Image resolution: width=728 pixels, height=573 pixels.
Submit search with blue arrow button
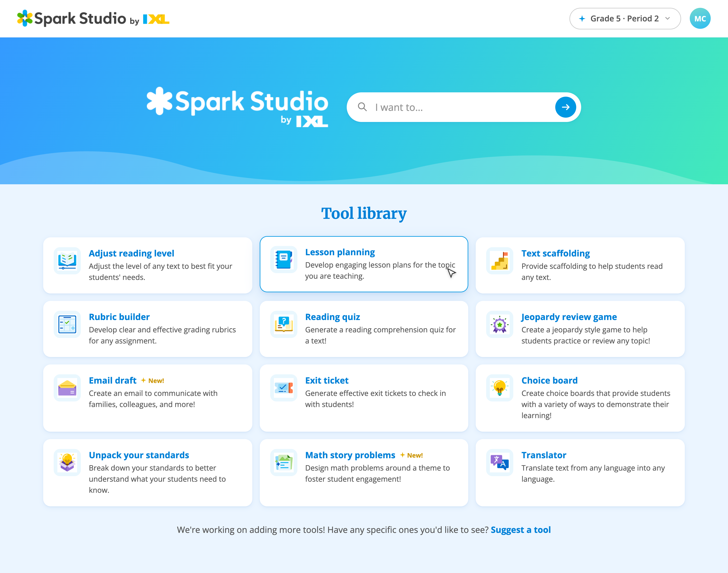(x=566, y=107)
